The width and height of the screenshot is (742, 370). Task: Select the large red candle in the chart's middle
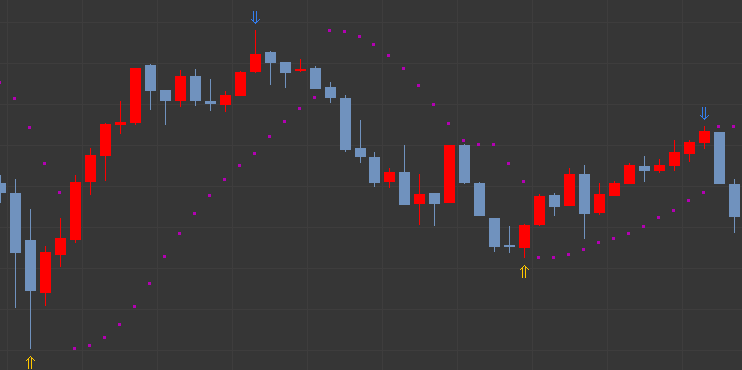tap(449, 174)
